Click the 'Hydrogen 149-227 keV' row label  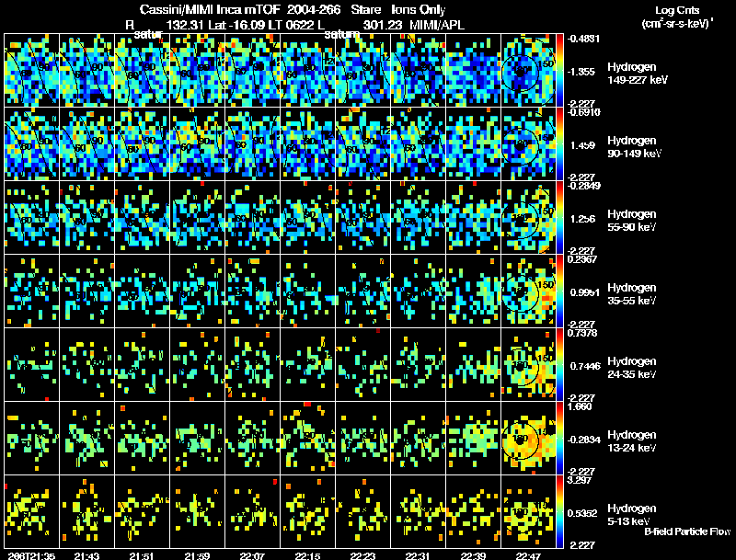click(x=638, y=74)
